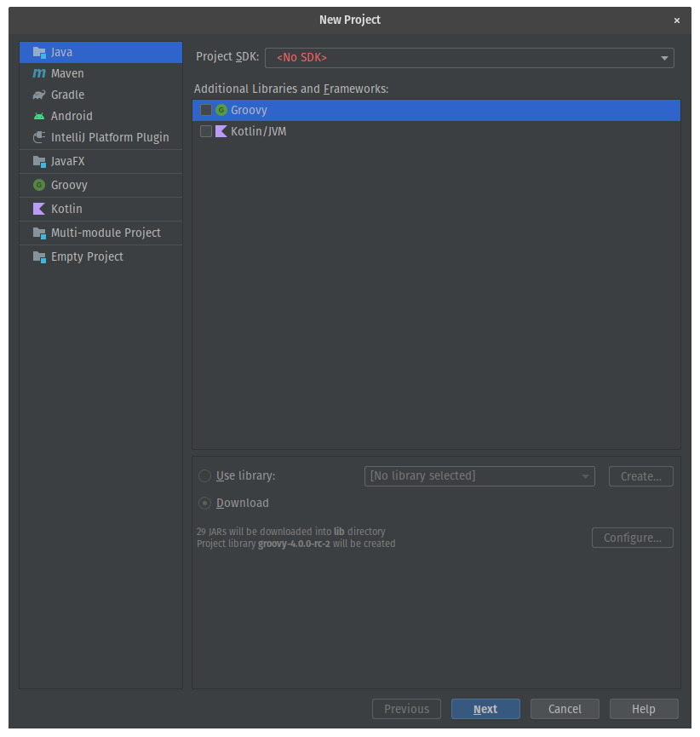Open Help for New Project

coord(644,709)
